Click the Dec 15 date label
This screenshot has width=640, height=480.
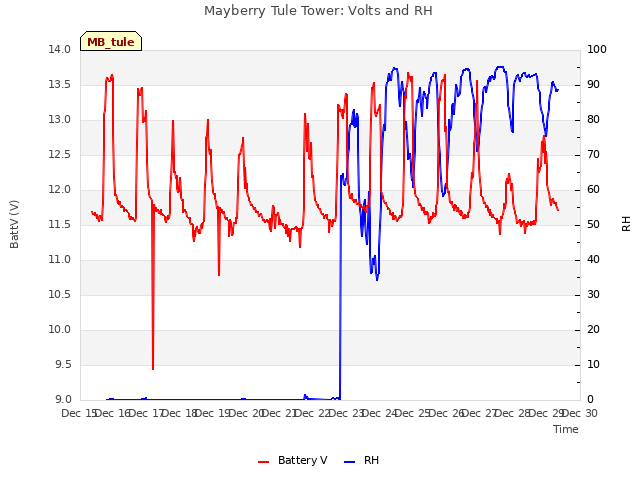coord(78,414)
